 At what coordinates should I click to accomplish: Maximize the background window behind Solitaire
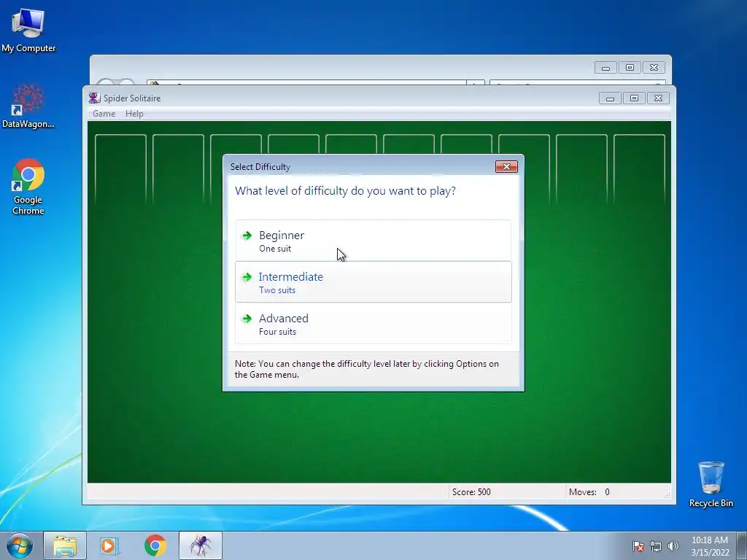tap(630, 68)
